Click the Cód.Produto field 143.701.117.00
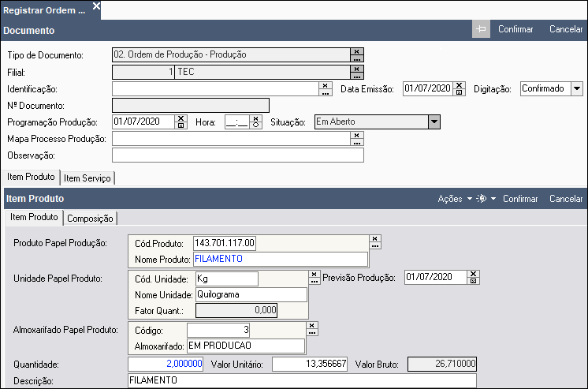 tap(225, 243)
